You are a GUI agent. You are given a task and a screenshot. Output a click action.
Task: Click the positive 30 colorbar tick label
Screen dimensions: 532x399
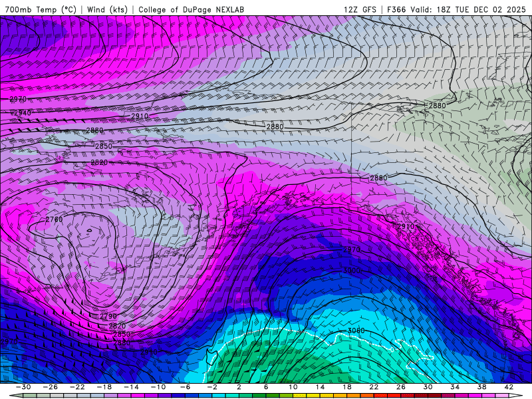428,387
